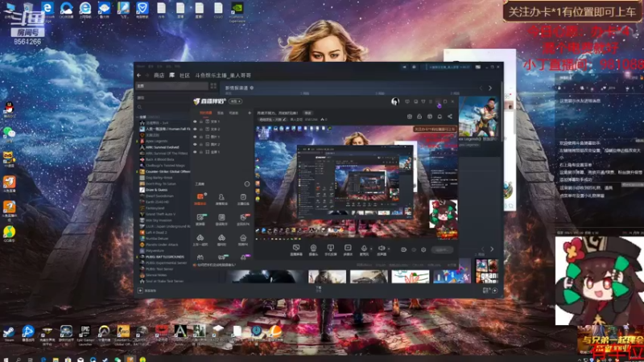Screen dimensions: 644x362
Task: Open the GeForce Experience desktop icon
Action: pyautogui.click(x=237, y=11)
